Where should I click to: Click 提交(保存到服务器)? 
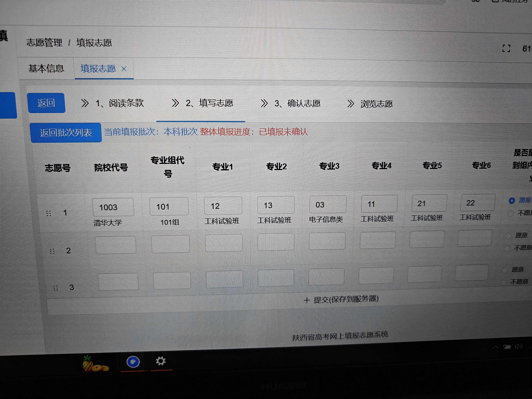(341, 299)
